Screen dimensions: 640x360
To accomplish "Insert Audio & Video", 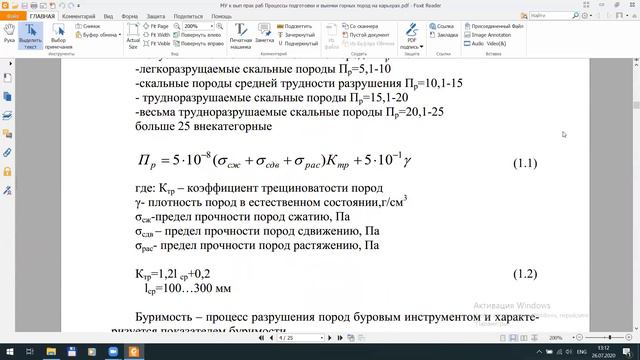I will (x=485, y=43).
